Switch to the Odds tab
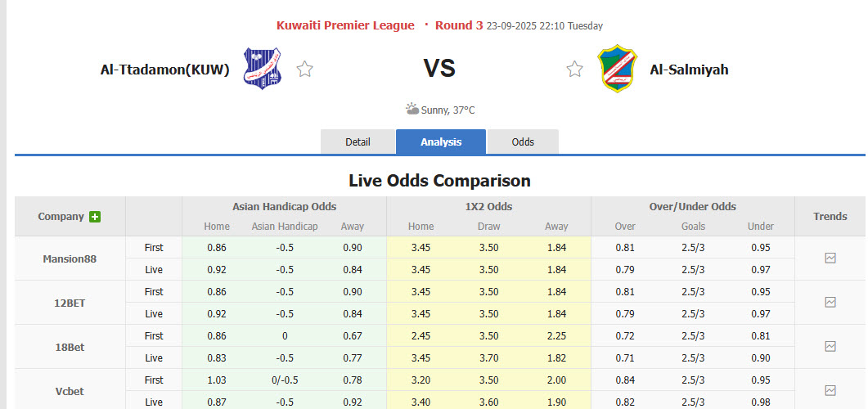This screenshot has height=409, width=868. point(523,142)
